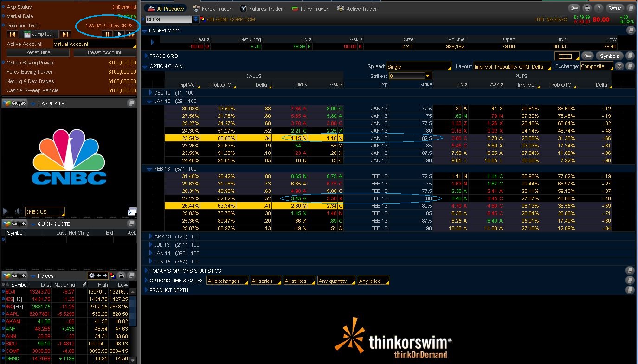Open the Any quantity filter dropdown

coord(336,281)
